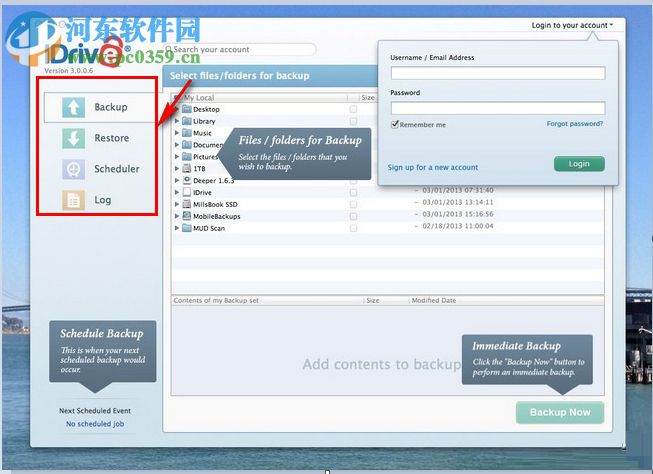Image resolution: width=653 pixels, height=474 pixels.
Task: Expand the MillsBook SSD tree
Action: point(177,204)
